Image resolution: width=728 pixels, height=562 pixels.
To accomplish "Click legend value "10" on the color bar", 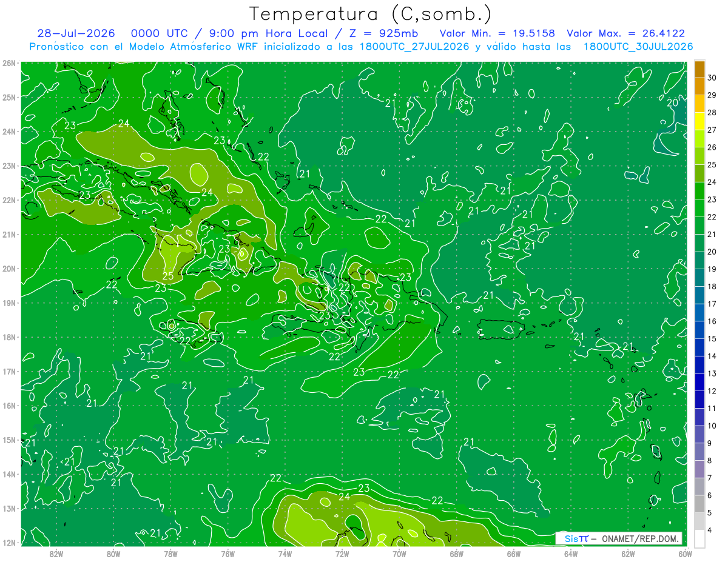I will click(x=712, y=426).
